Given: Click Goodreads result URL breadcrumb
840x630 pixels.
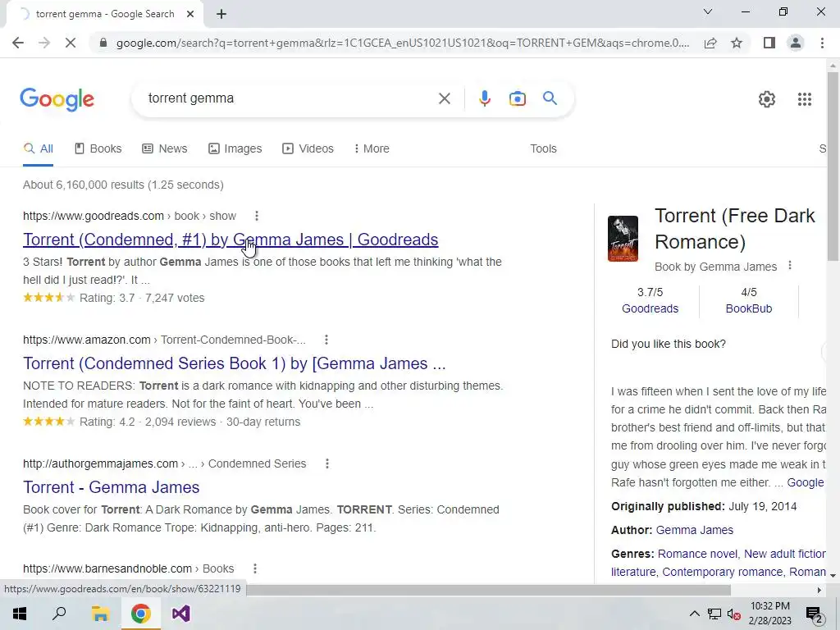Looking at the screenshot, I should click(x=129, y=216).
